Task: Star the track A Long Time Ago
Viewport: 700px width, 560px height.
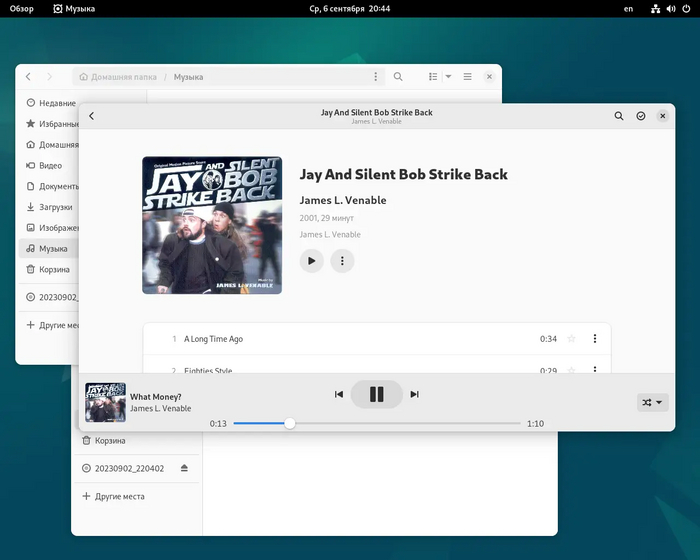Action: coord(571,339)
